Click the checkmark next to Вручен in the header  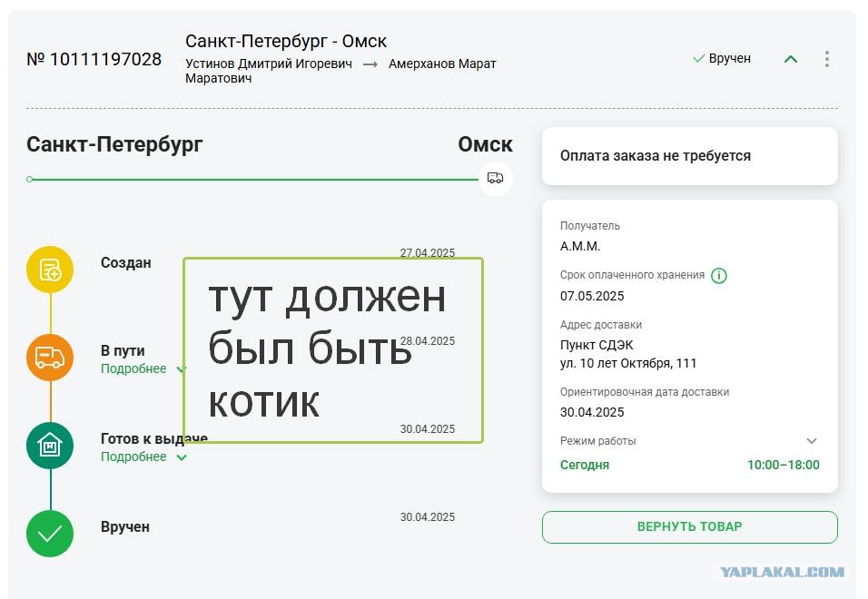coord(698,58)
